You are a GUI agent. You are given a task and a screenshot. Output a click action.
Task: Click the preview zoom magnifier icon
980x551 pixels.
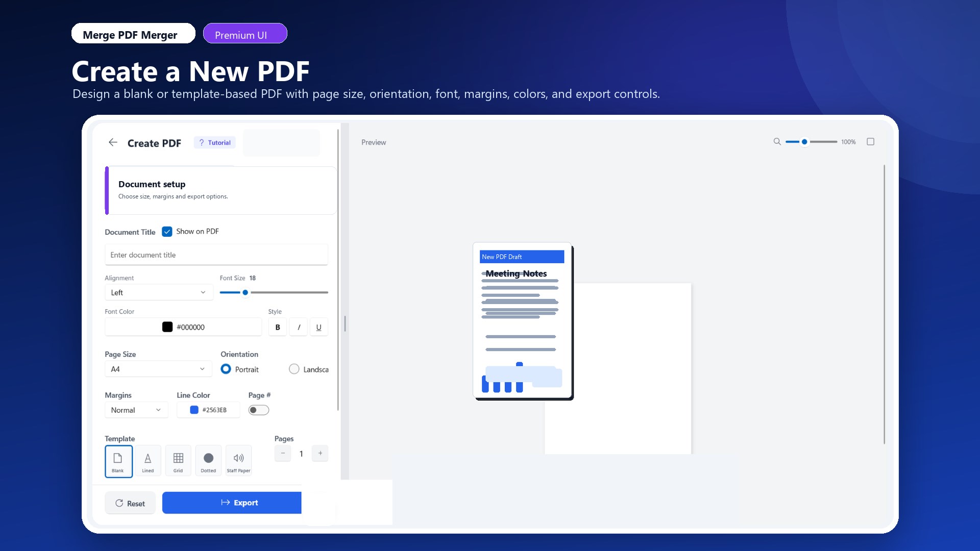coord(777,142)
